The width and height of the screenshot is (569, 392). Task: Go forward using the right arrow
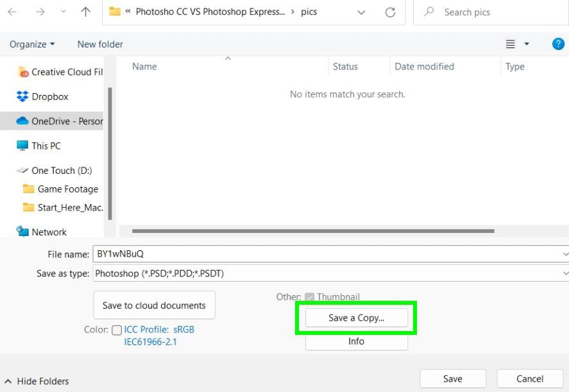click(x=40, y=12)
